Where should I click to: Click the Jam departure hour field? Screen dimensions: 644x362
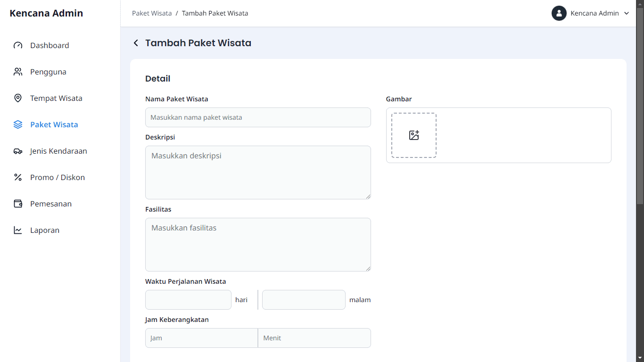click(x=201, y=338)
